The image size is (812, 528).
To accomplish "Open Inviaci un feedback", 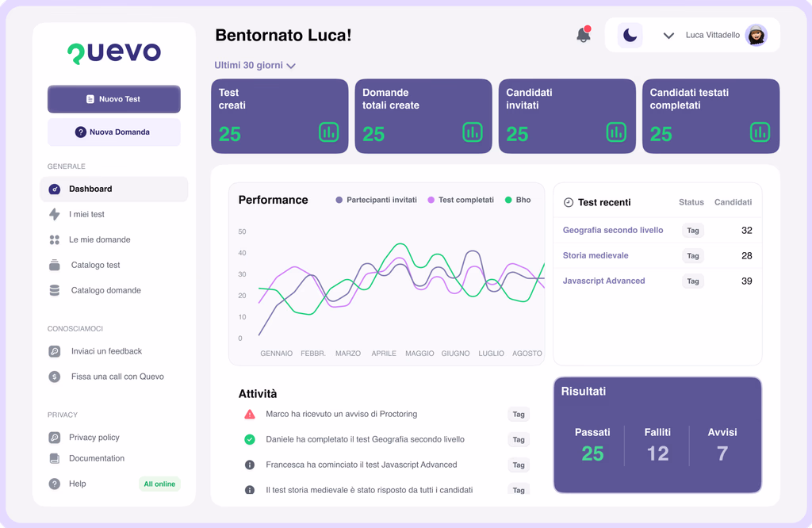I will click(106, 351).
